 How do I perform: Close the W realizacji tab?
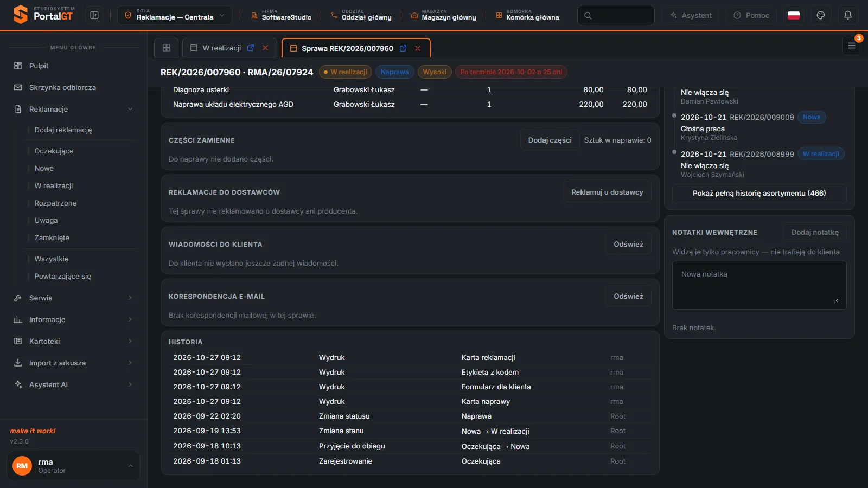point(265,48)
